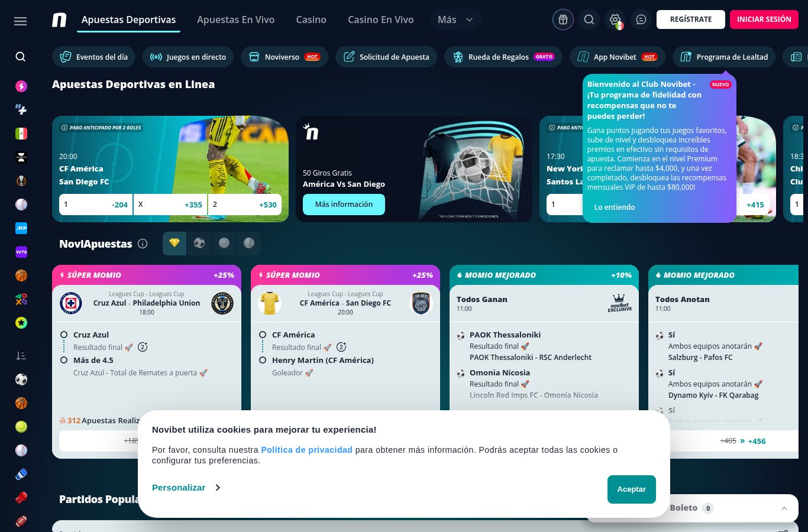
Task: Open the Casino tab
Action: pos(311,20)
